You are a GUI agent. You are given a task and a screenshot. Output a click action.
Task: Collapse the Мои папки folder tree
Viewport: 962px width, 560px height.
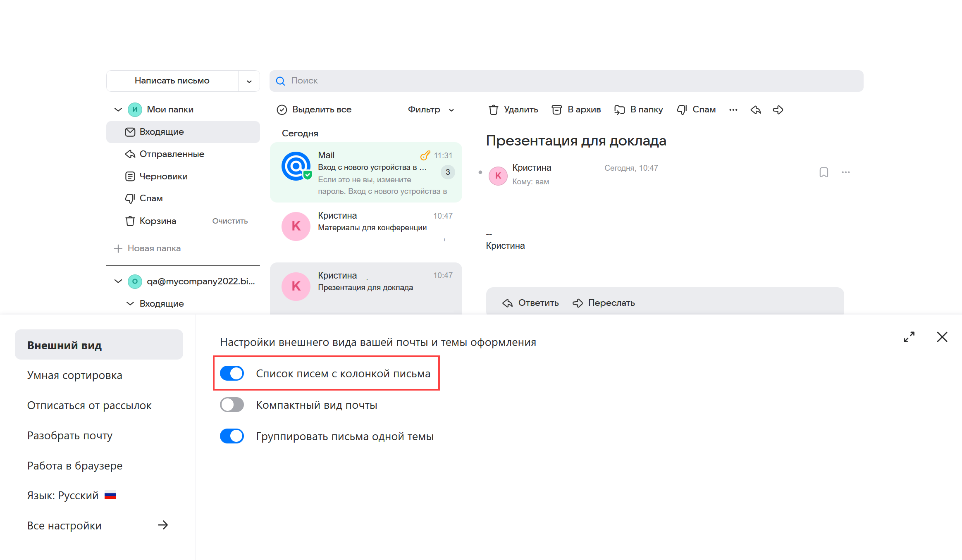coord(118,110)
